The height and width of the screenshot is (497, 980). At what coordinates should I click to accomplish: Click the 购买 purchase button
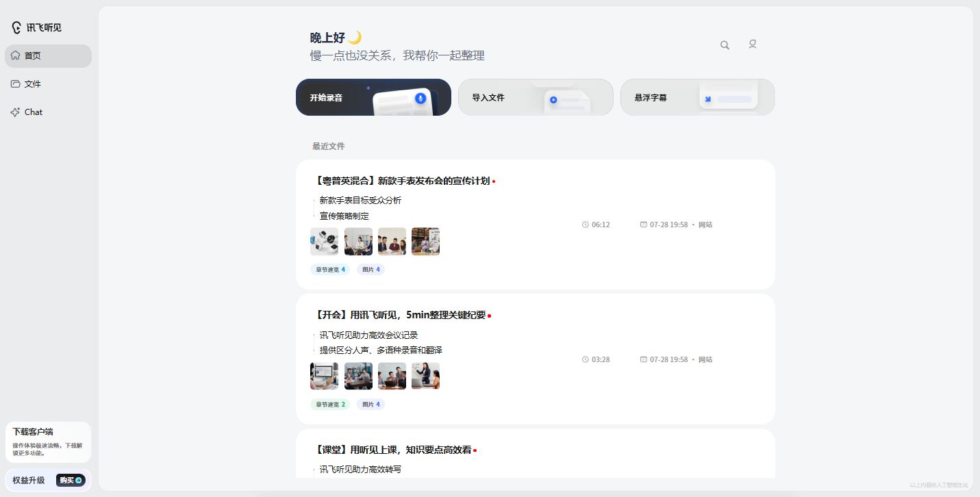pyautogui.click(x=71, y=481)
